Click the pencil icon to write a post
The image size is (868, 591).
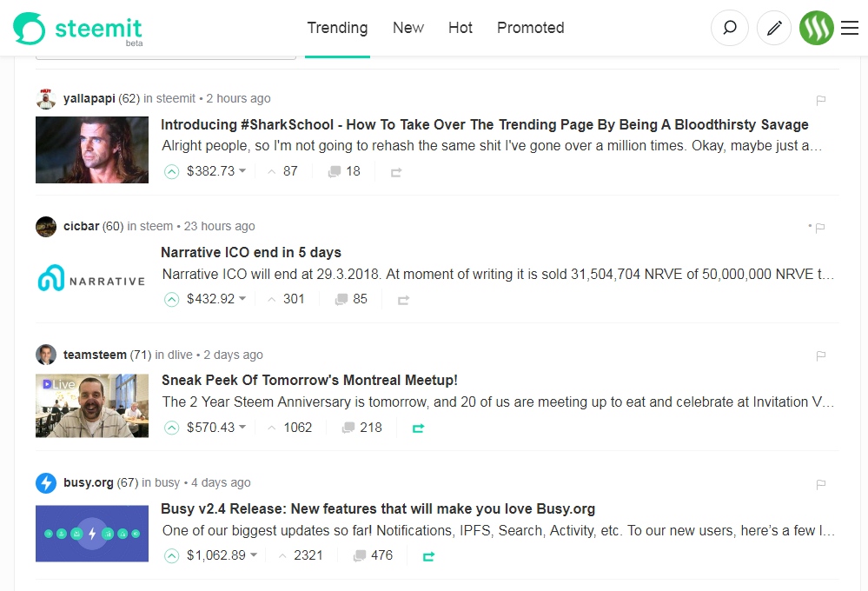[773, 28]
